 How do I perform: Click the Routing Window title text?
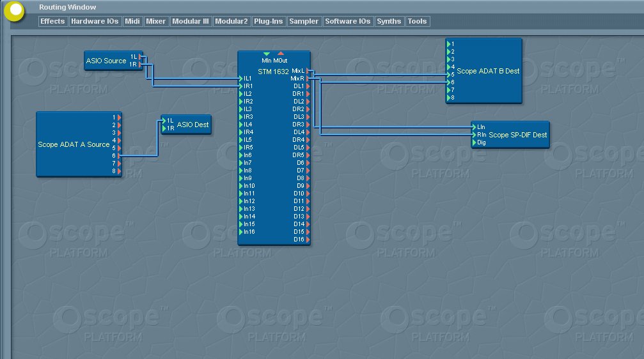67,7
